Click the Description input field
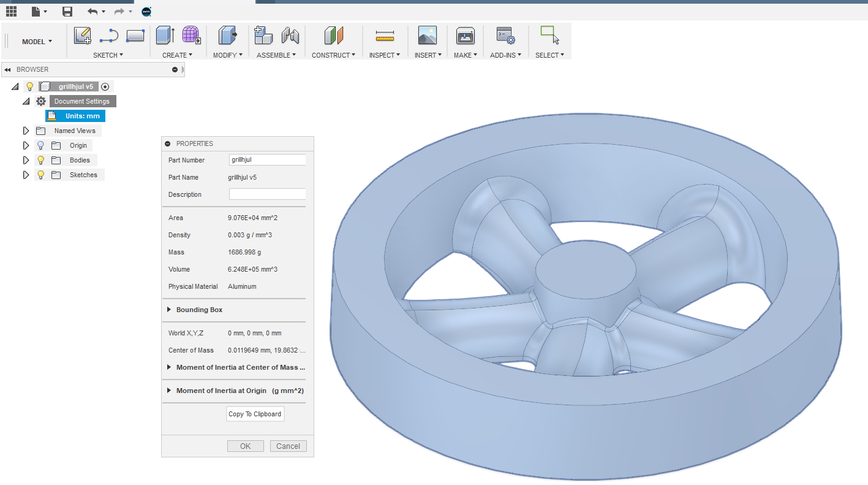This screenshot has width=868, height=485. pyautogui.click(x=267, y=194)
